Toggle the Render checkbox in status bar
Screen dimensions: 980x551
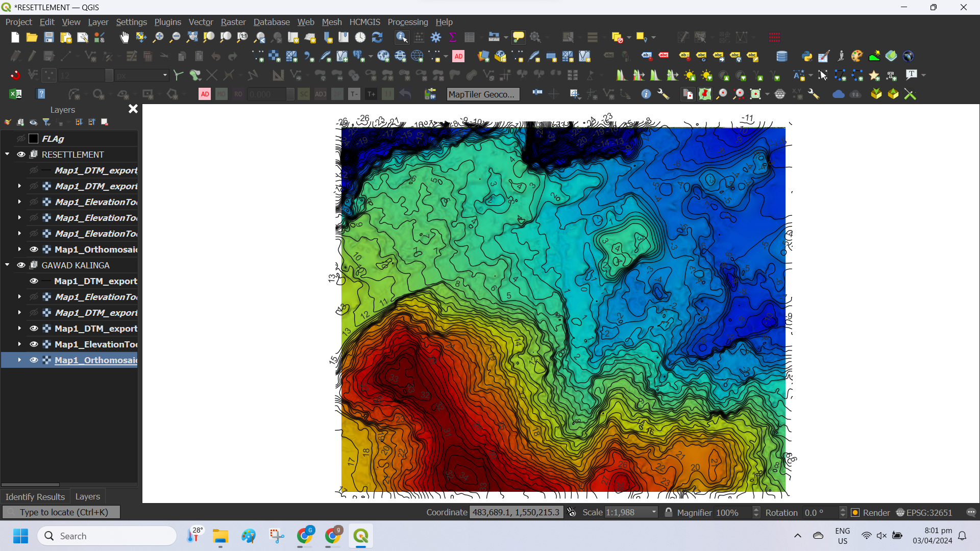point(855,513)
